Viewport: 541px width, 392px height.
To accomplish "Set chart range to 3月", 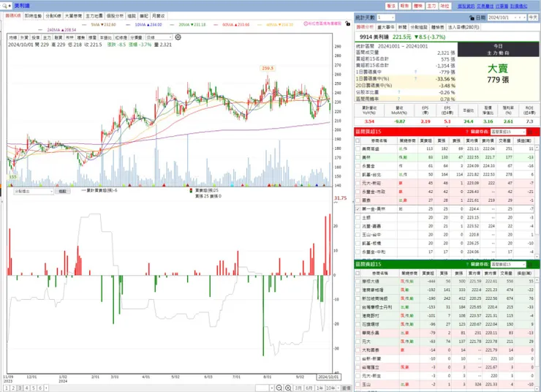I will [x=298, y=388].
